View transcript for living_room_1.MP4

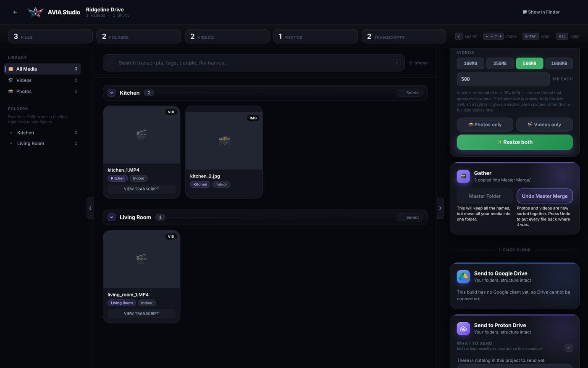(x=142, y=314)
